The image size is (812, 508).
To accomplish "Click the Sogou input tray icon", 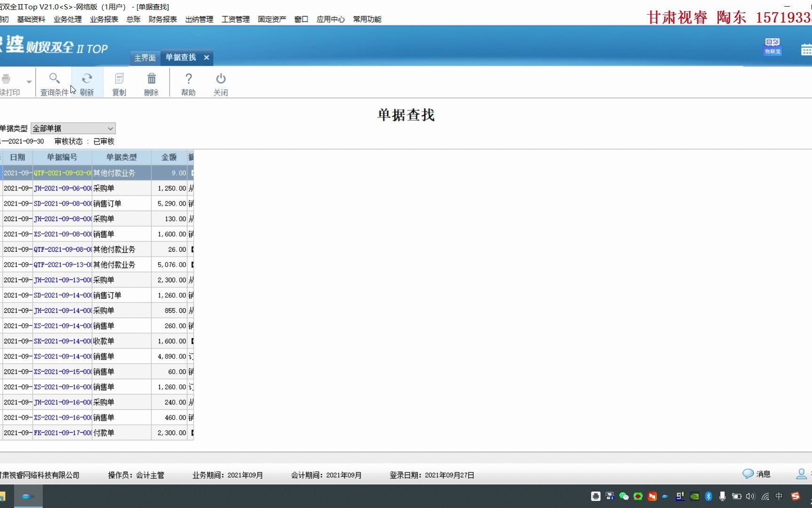I will (795, 496).
